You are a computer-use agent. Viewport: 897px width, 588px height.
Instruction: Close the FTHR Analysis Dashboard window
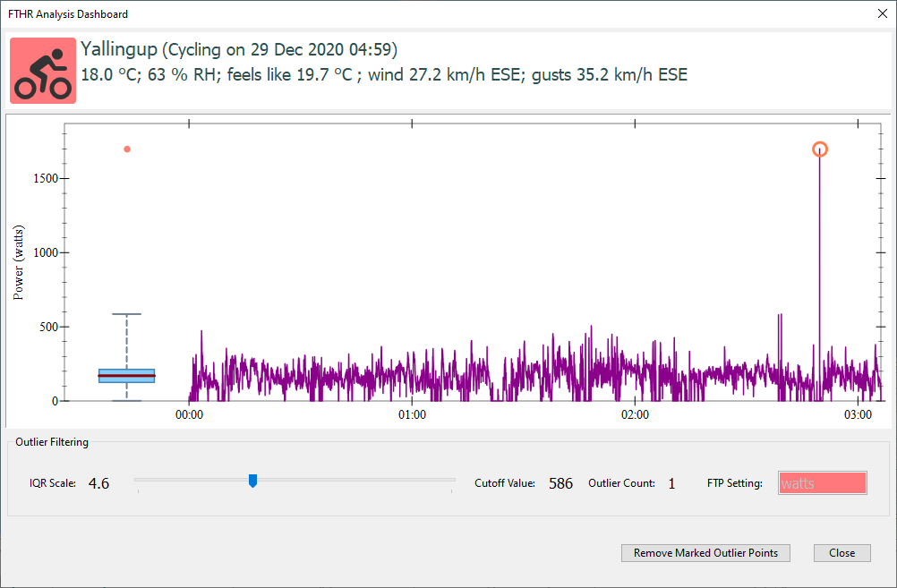pos(882,13)
